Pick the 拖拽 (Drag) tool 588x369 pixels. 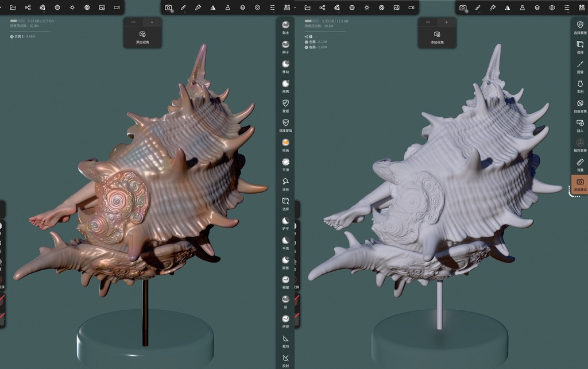tap(285, 84)
